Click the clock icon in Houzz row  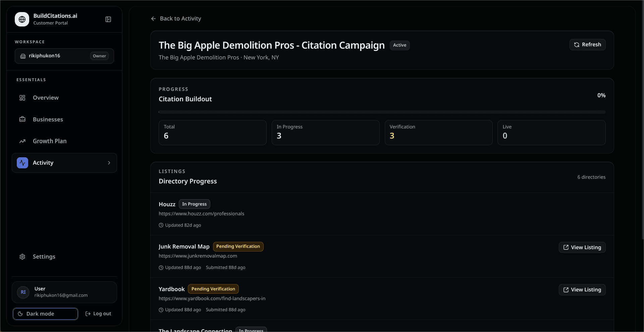pos(161,225)
